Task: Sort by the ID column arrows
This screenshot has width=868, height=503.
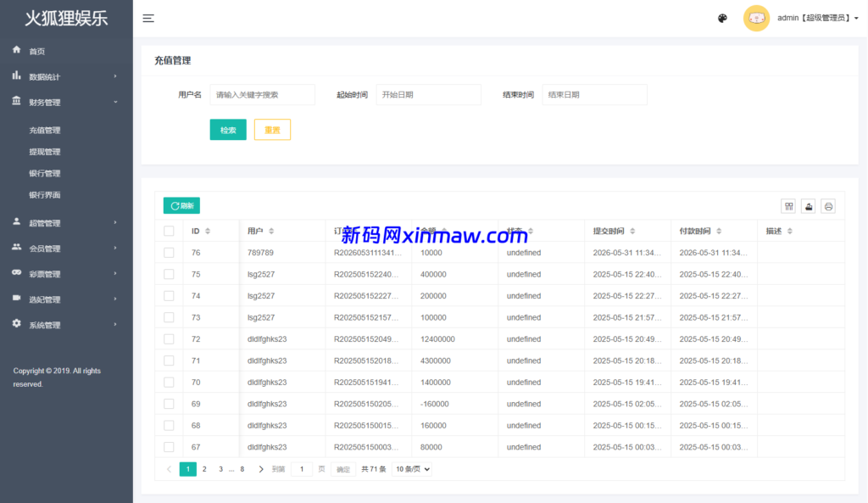Action: tap(208, 231)
